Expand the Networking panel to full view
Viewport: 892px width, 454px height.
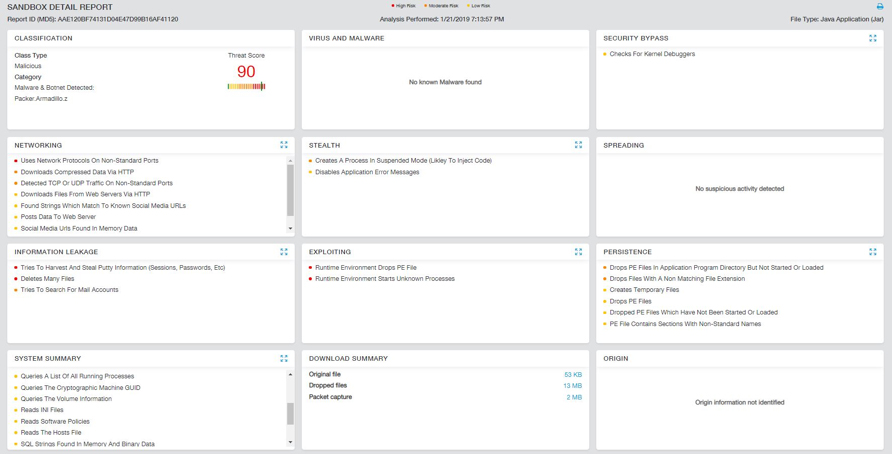pyautogui.click(x=284, y=145)
